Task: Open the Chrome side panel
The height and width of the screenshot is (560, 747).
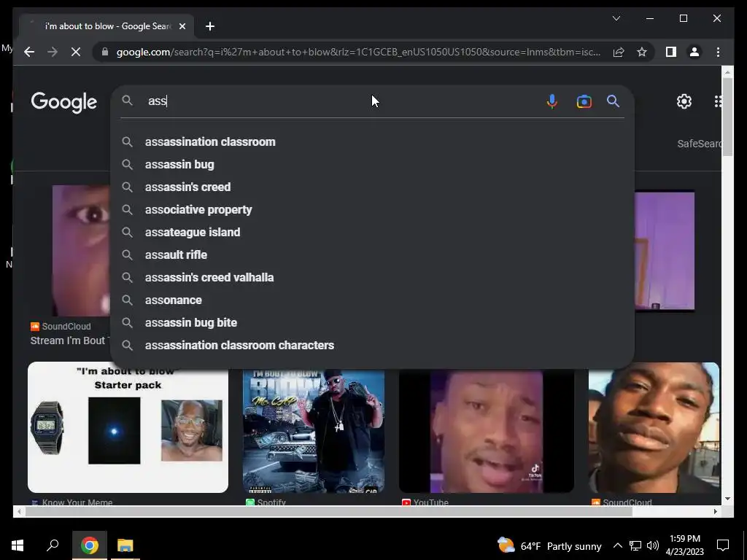Action: [x=671, y=52]
